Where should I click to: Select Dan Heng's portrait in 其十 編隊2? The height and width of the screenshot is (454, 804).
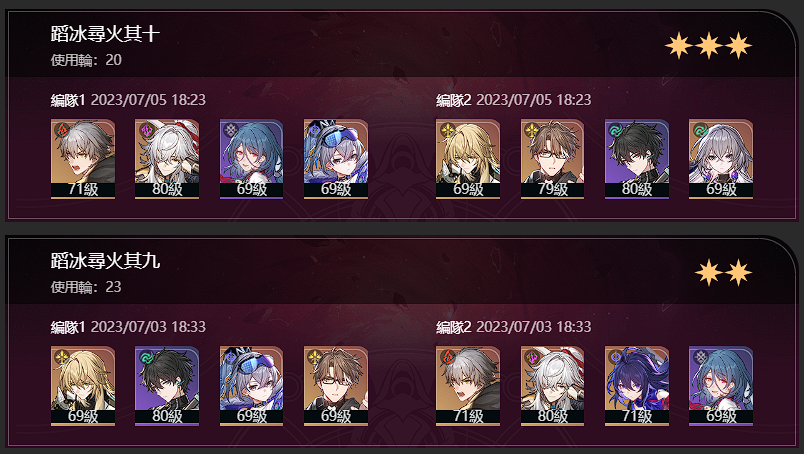pyautogui.click(x=637, y=159)
